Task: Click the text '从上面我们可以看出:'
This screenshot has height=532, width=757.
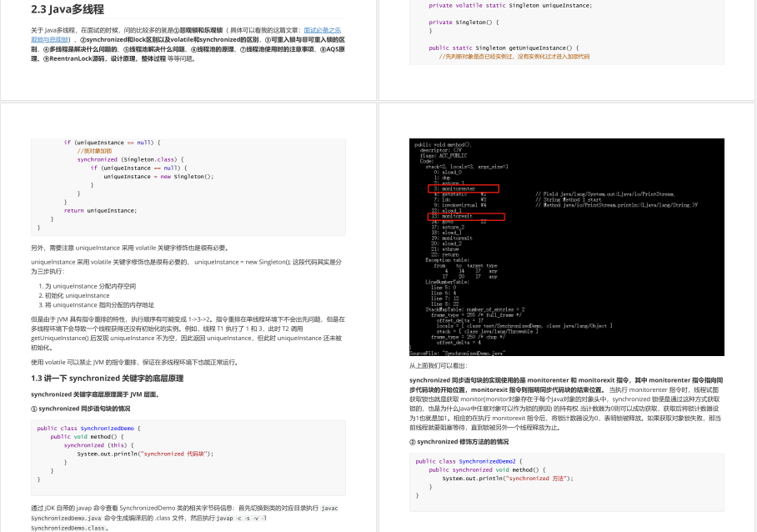Action: pos(438,366)
